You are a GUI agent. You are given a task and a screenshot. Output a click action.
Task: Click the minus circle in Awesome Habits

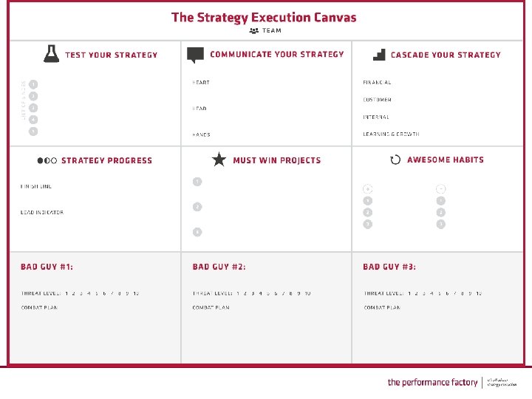[440, 189]
